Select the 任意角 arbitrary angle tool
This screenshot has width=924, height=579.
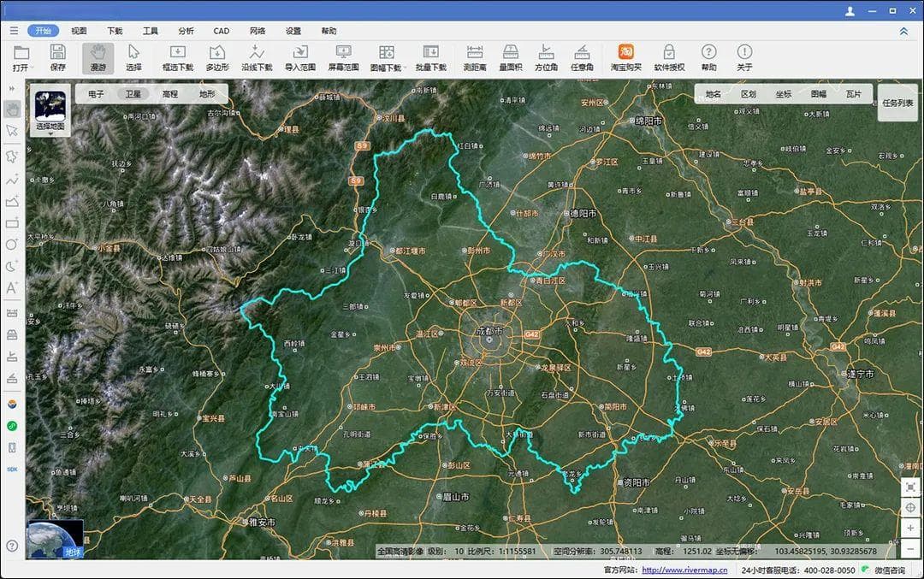click(582, 58)
